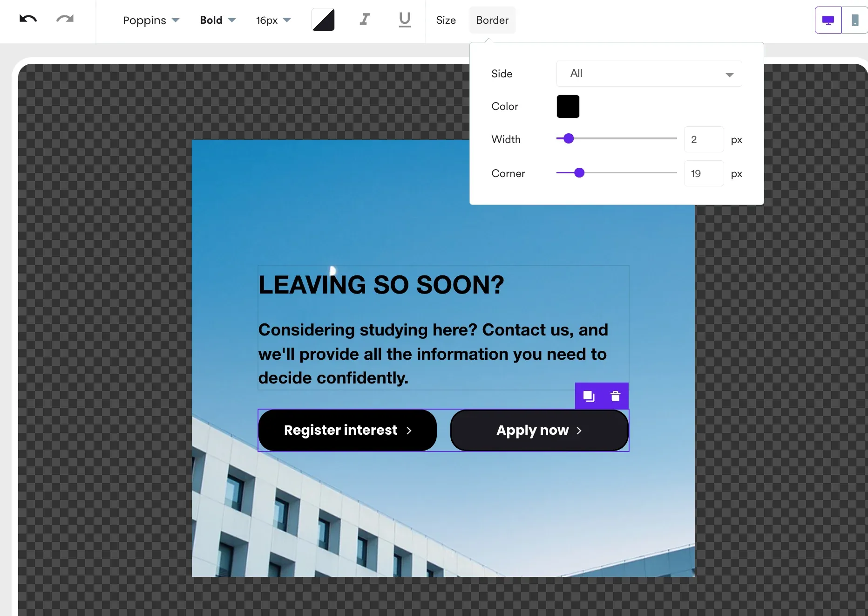Click the Corner slider handle

point(579,173)
